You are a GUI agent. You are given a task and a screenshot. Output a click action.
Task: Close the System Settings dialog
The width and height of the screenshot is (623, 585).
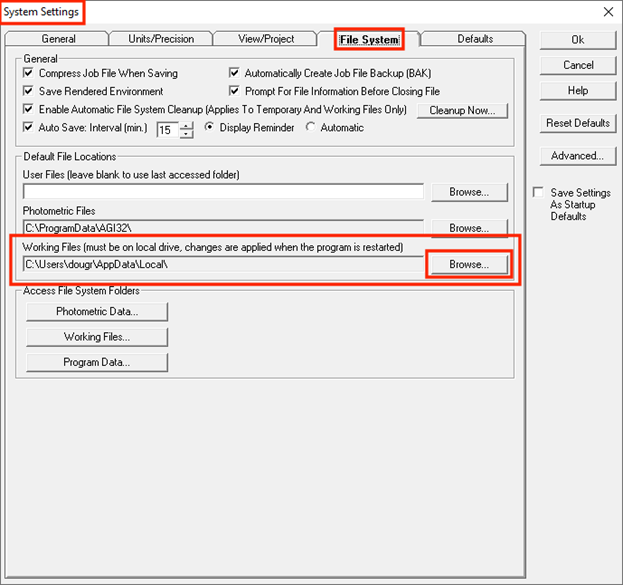coord(608,12)
